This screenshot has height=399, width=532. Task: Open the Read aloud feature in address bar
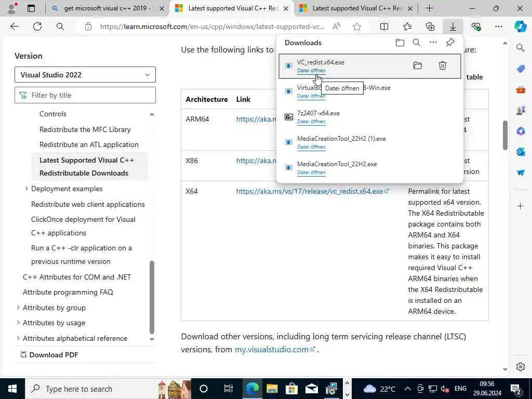coord(336,26)
